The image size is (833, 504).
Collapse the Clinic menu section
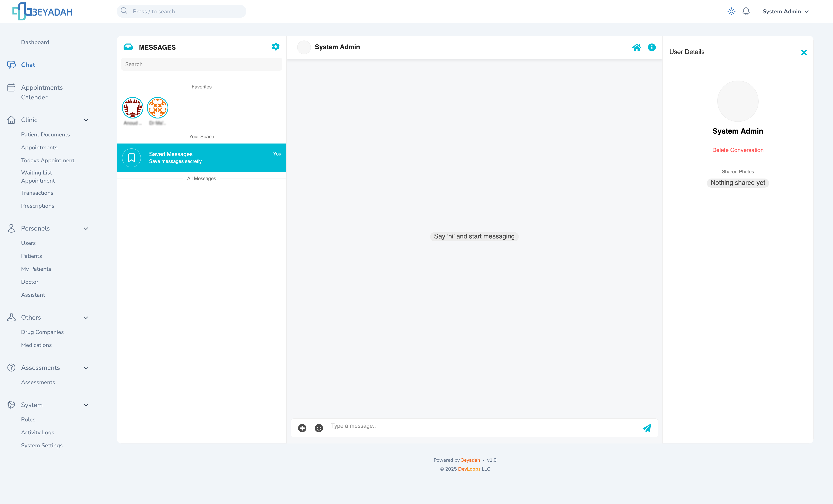86,120
